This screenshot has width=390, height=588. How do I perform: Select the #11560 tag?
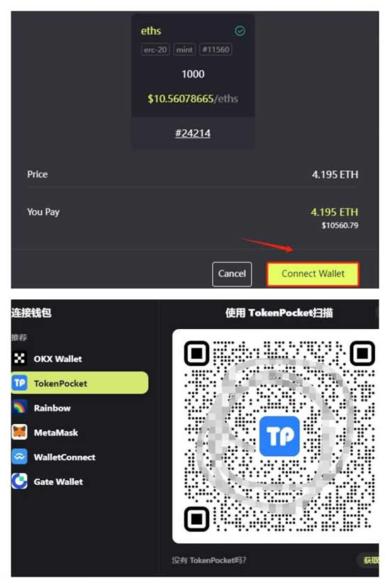[216, 50]
